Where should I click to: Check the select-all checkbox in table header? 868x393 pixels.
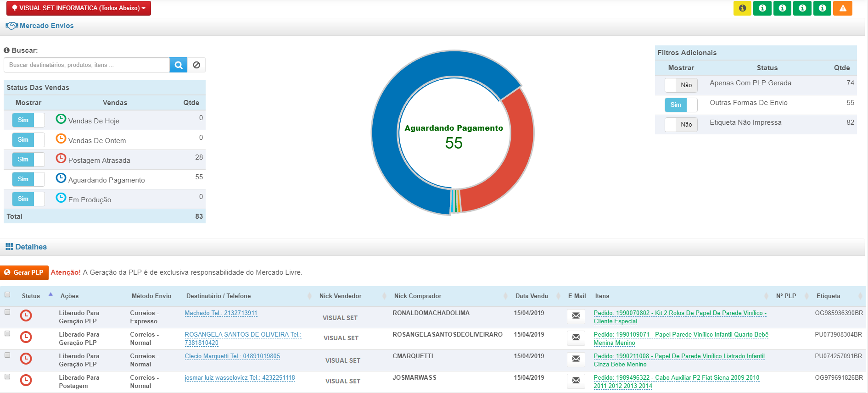(x=7, y=295)
